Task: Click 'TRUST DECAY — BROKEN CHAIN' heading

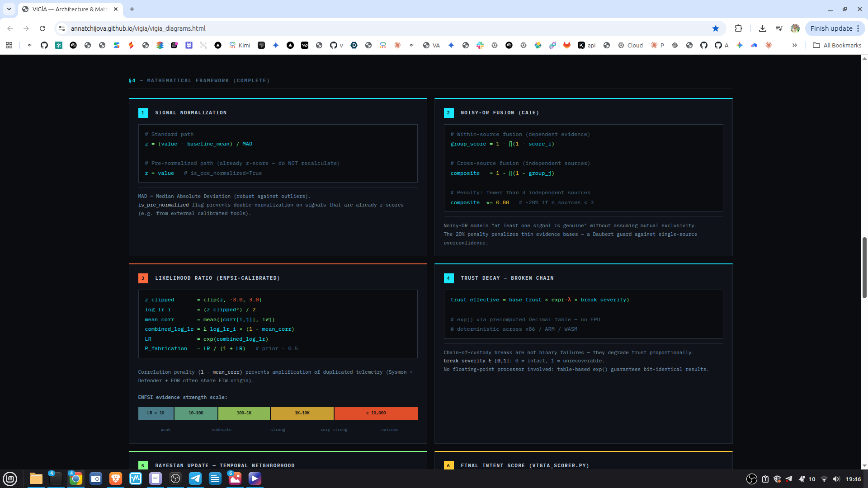Action: pyautogui.click(x=507, y=278)
